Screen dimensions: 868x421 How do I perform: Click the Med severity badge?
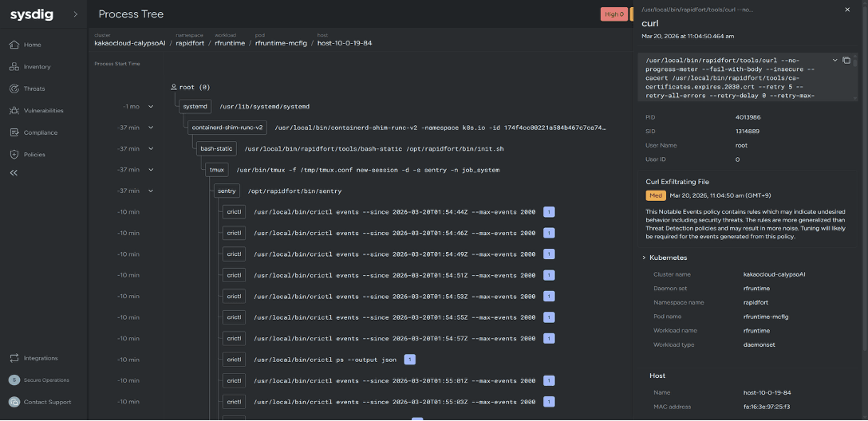click(x=656, y=195)
